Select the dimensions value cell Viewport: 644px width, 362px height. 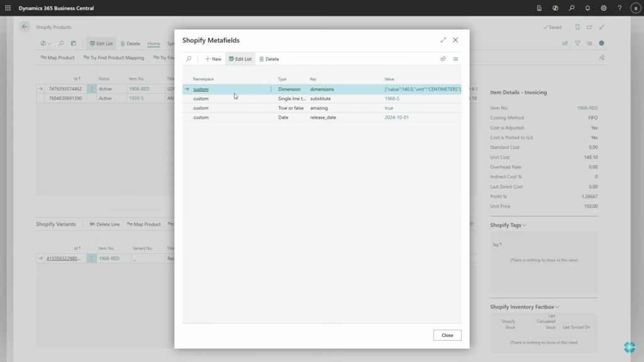(x=422, y=89)
